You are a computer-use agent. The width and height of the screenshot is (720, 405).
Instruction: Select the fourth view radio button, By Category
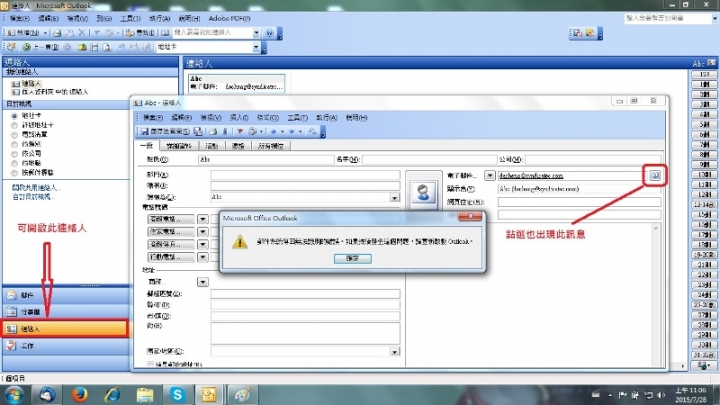pos(14,144)
